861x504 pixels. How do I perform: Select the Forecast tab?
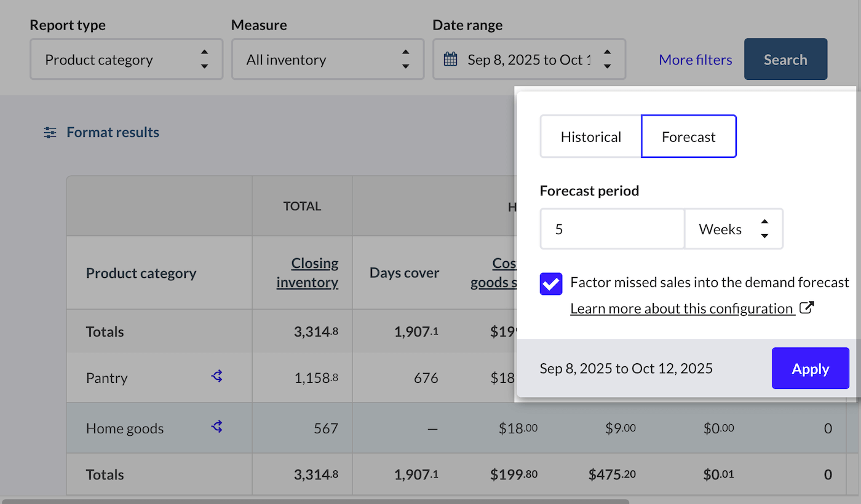(x=688, y=136)
